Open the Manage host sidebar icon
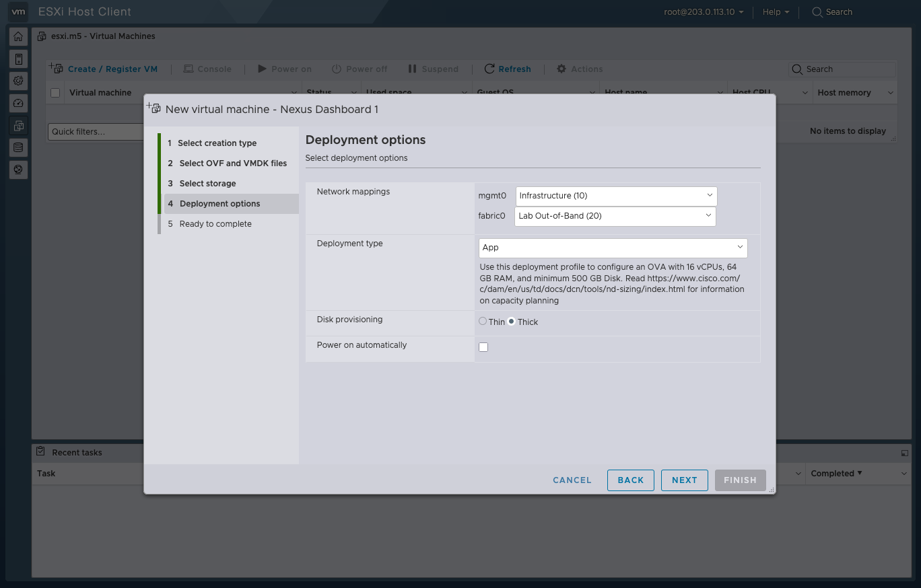Screen dimensions: 921x588 coord(18,59)
